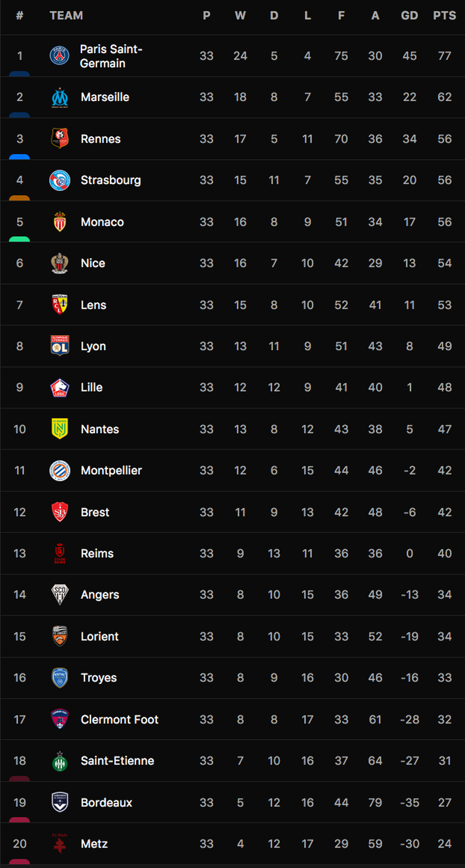Sort table by PTS column header
The image size is (465, 868).
pyautogui.click(x=444, y=16)
